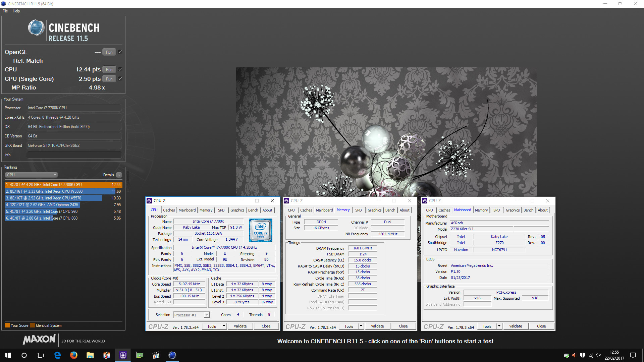Select ranking row AMD Opteron 2435

coord(63,205)
